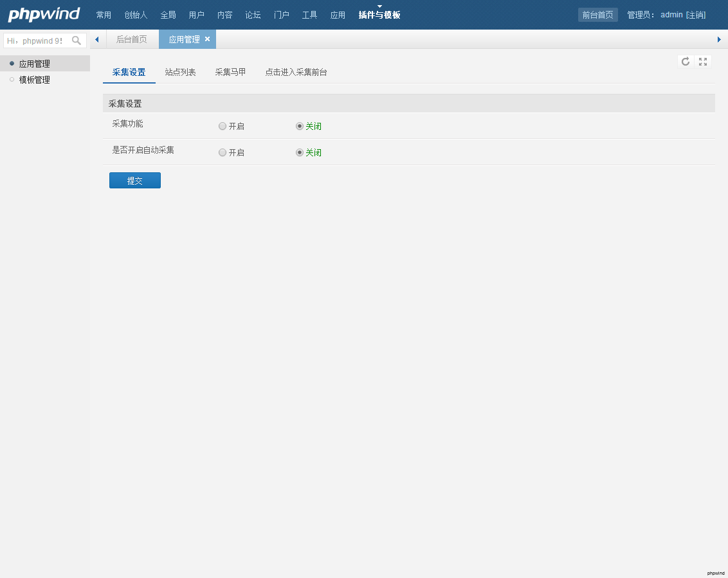Click the search magnifier icon
Viewport: 728px width, 578px height.
[x=77, y=41]
